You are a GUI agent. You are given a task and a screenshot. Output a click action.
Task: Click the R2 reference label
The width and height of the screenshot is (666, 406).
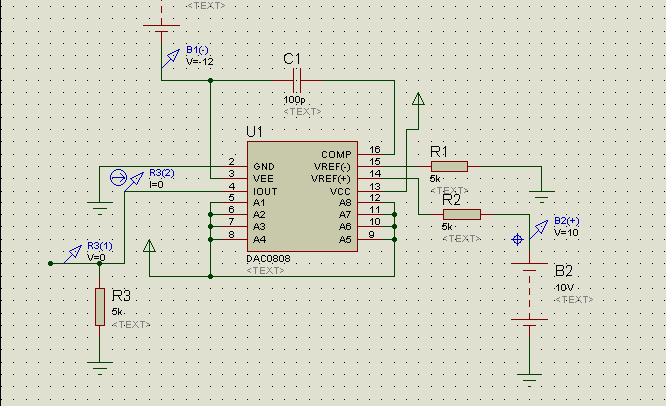coord(451,200)
